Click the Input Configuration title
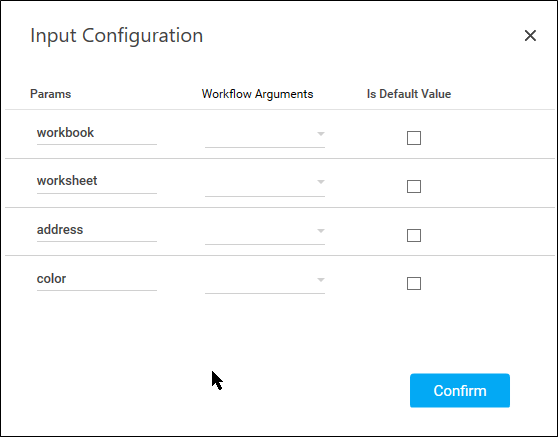558x437 pixels. [x=117, y=36]
